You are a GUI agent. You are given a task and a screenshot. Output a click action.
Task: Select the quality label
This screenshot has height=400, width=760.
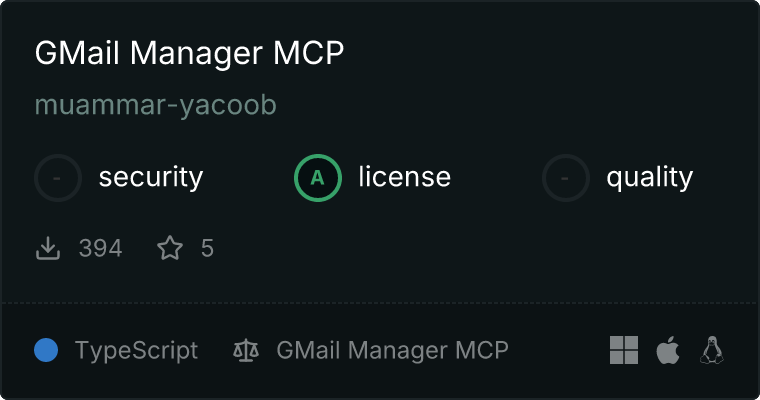click(x=650, y=177)
